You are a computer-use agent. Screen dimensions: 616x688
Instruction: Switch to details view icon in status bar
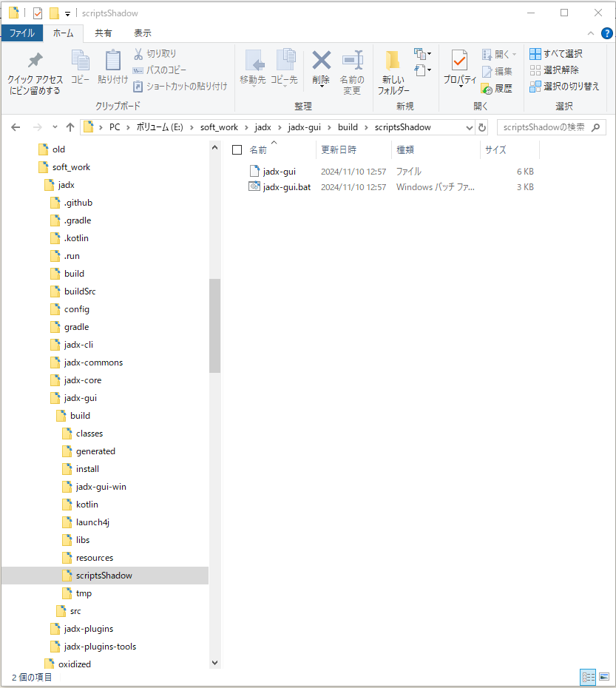tap(588, 677)
